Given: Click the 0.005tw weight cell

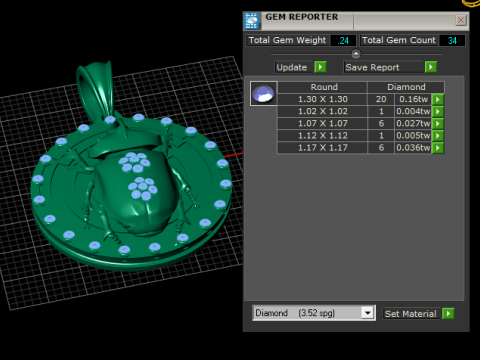Looking at the screenshot, I should (413, 136).
